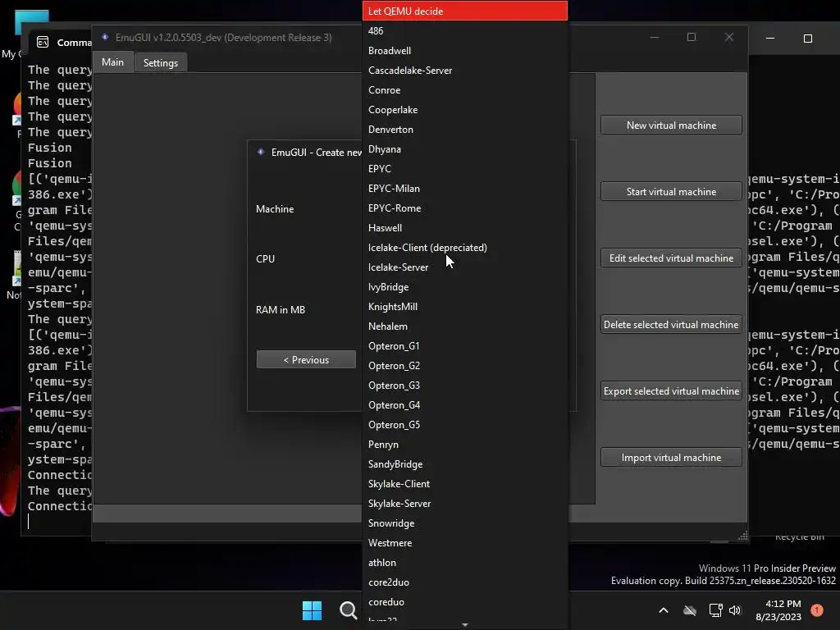
Task: Click Start virtual machine button
Action: [671, 192]
